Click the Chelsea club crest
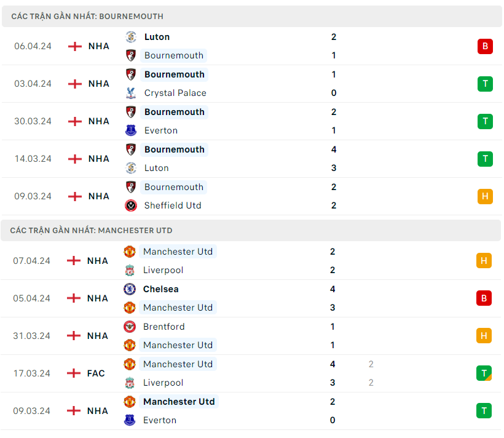Image resolution: width=504 pixels, height=438 pixels. 130,289
